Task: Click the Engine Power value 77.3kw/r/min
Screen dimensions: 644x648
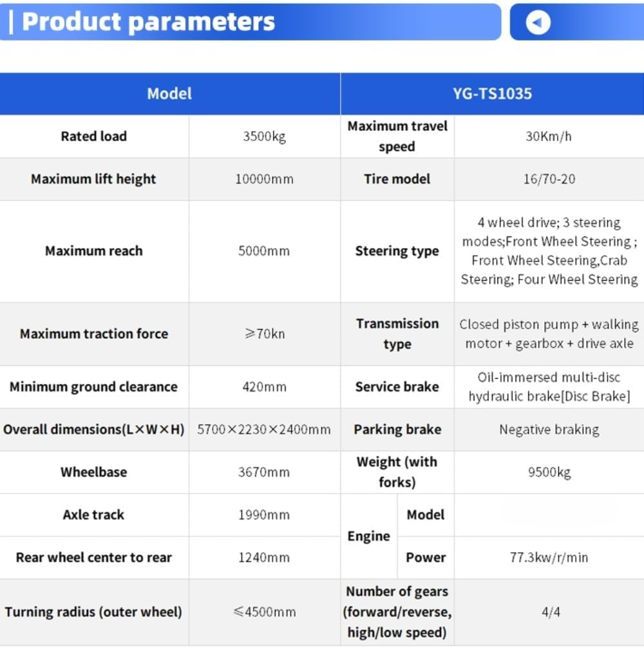Action: (549, 558)
